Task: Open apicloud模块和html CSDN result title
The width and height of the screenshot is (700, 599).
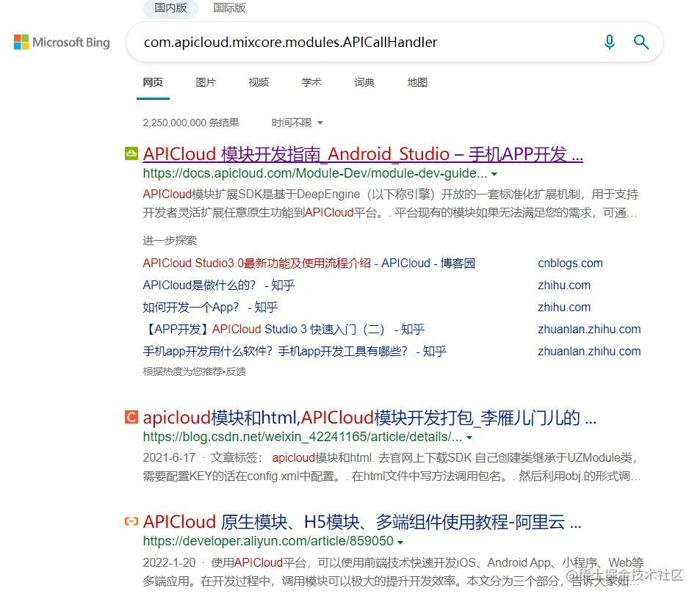Action: click(369, 418)
